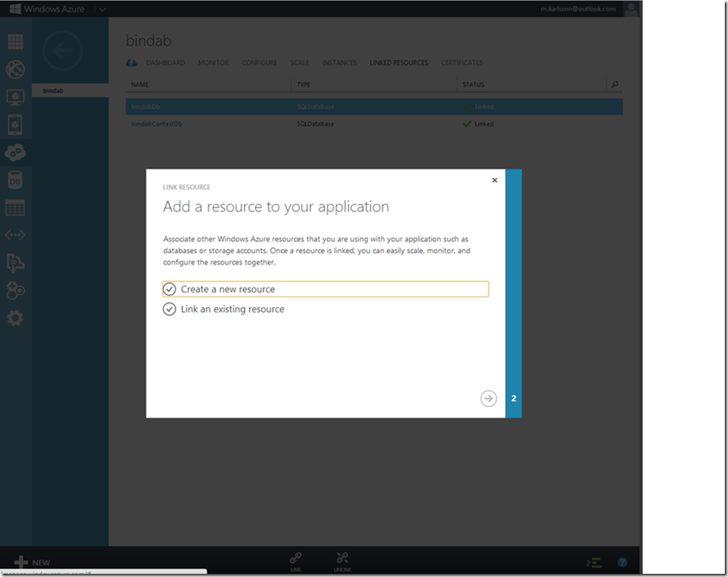This screenshot has width=728, height=577.
Task: Open Storage table icon in sidebar
Action: tap(15, 208)
